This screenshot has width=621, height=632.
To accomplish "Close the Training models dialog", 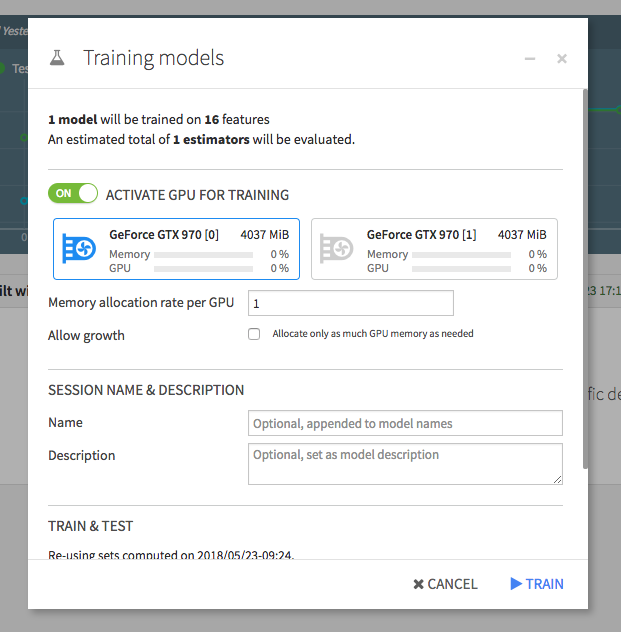I will pos(562,59).
